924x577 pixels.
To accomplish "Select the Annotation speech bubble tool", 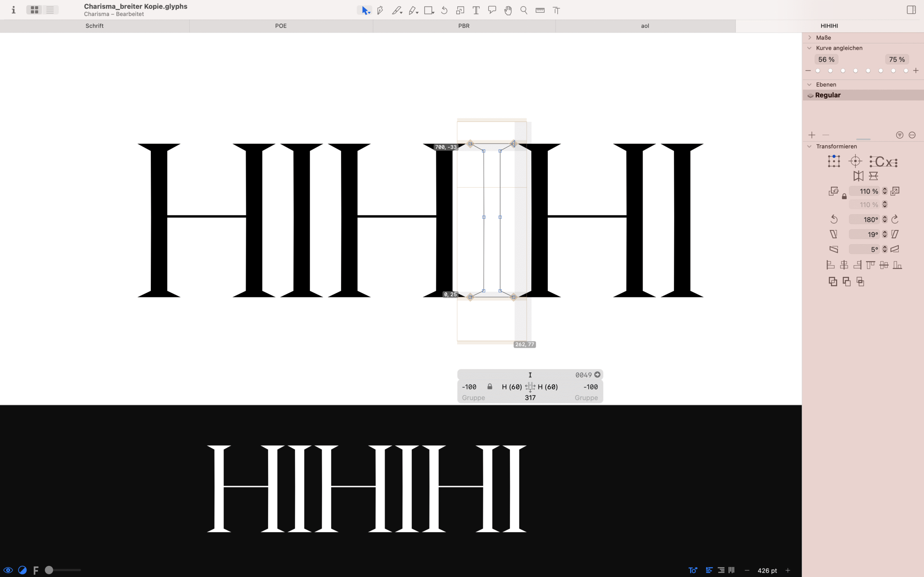I will coord(492,10).
